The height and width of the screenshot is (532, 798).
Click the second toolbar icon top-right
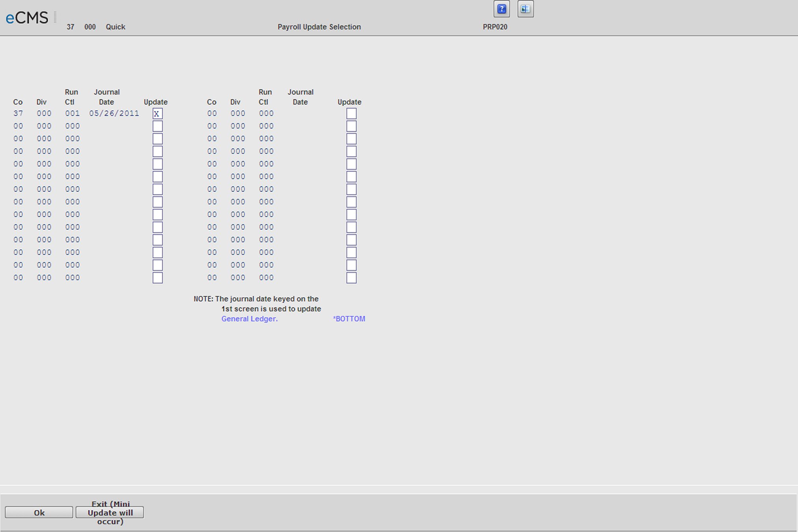coord(525,9)
